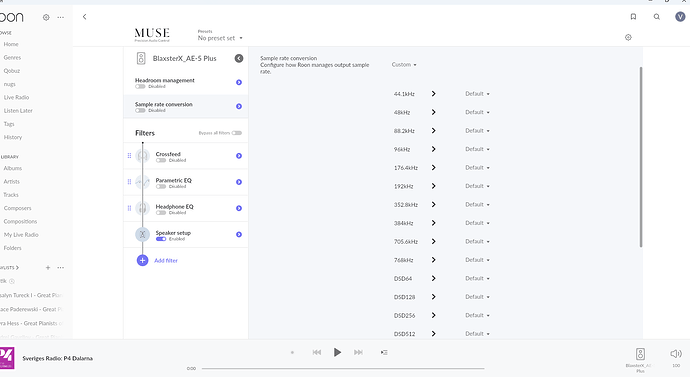This screenshot has height=377, width=690.
Task: Click the playback seek bar
Action: 343,369
